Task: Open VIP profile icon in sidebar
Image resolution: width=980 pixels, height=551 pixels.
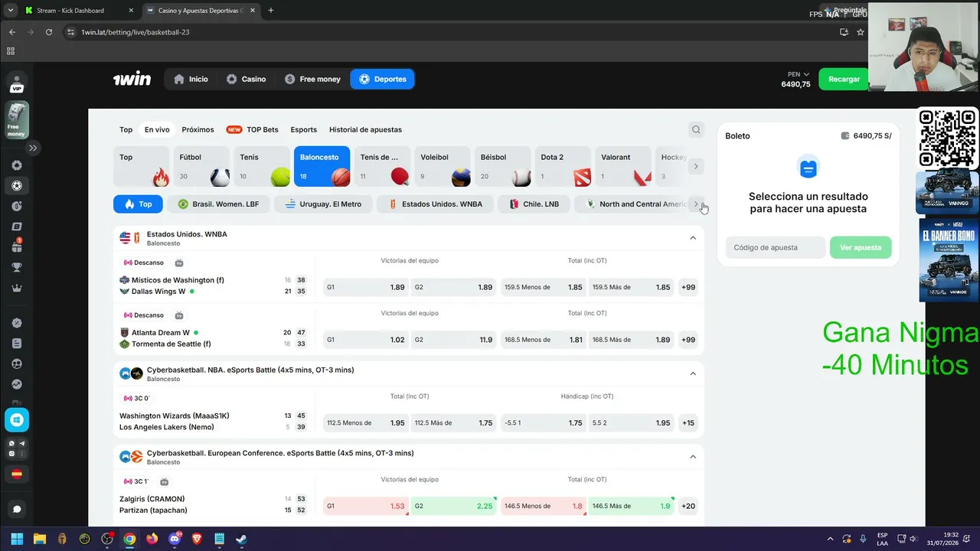Action: 17,83
